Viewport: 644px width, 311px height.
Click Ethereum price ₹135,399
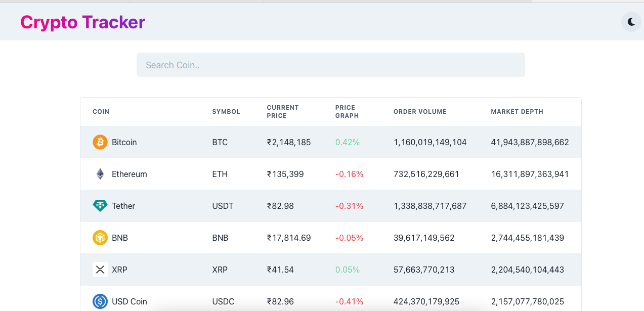pyautogui.click(x=285, y=174)
